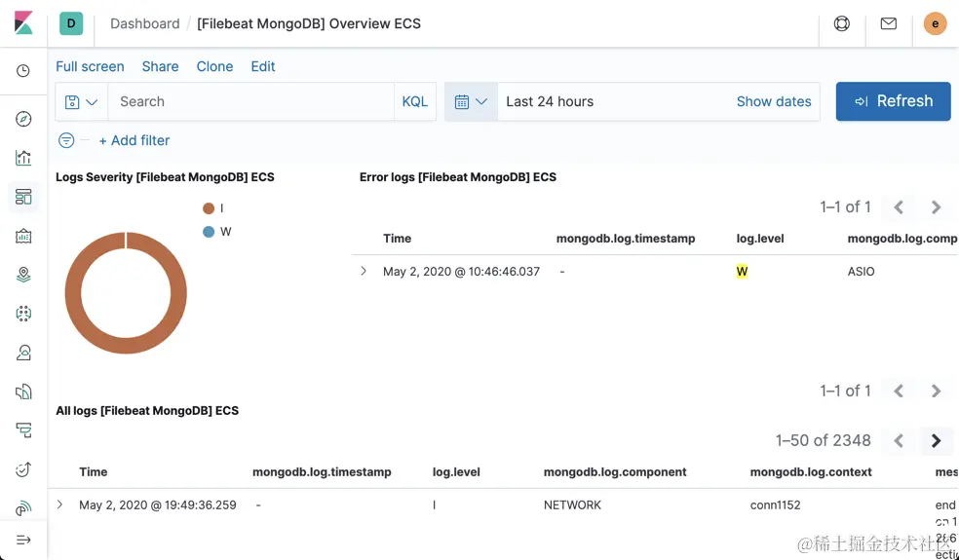Expand the side navigation menu icon
This screenshot has height=560, width=959.
[23, 540]
